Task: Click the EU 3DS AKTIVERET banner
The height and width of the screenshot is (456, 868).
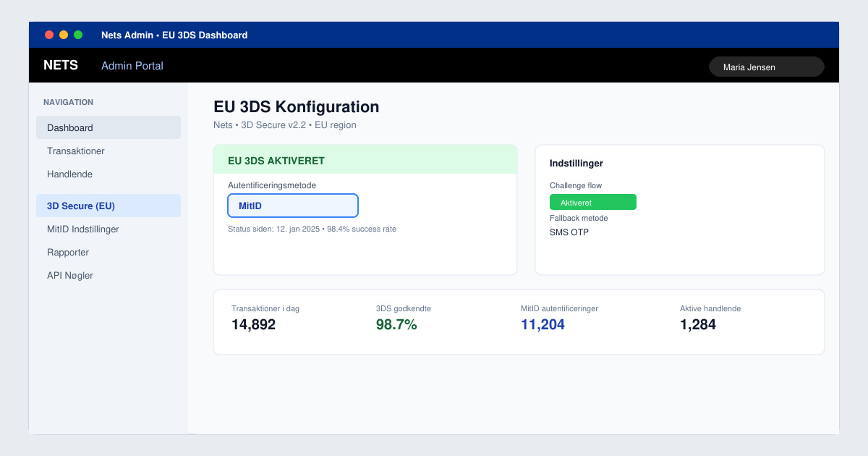Action: pyautogui.click(x=365, y=160)
